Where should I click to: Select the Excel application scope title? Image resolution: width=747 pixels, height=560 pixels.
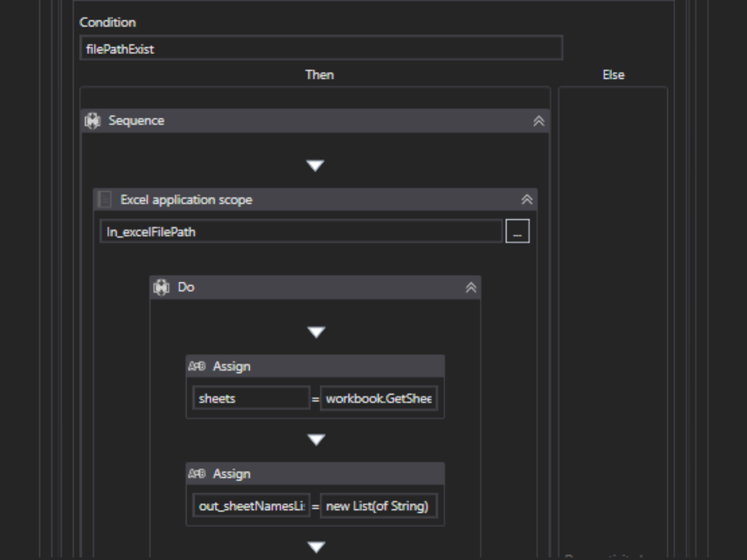point(186,199)
